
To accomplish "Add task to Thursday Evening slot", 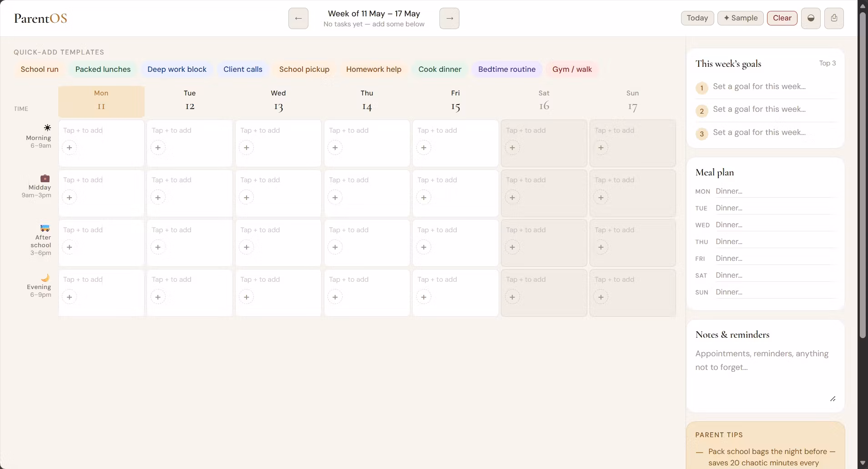I will click(x=335, y=297).
